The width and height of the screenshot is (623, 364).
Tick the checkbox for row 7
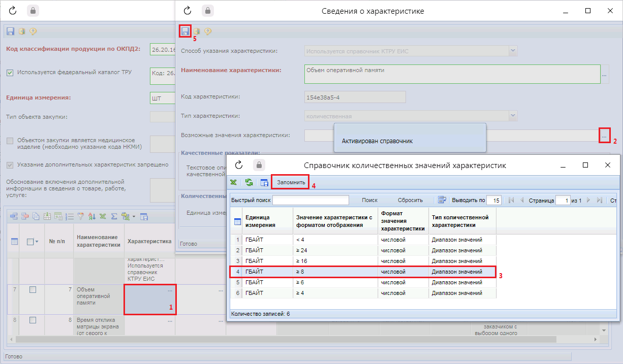(33, 289)
